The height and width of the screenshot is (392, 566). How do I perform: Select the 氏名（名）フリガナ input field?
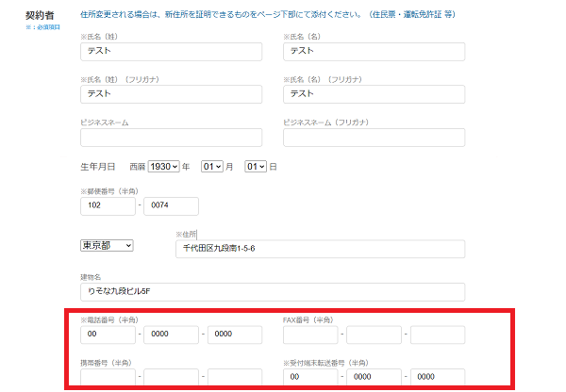[x=374, y=94]
